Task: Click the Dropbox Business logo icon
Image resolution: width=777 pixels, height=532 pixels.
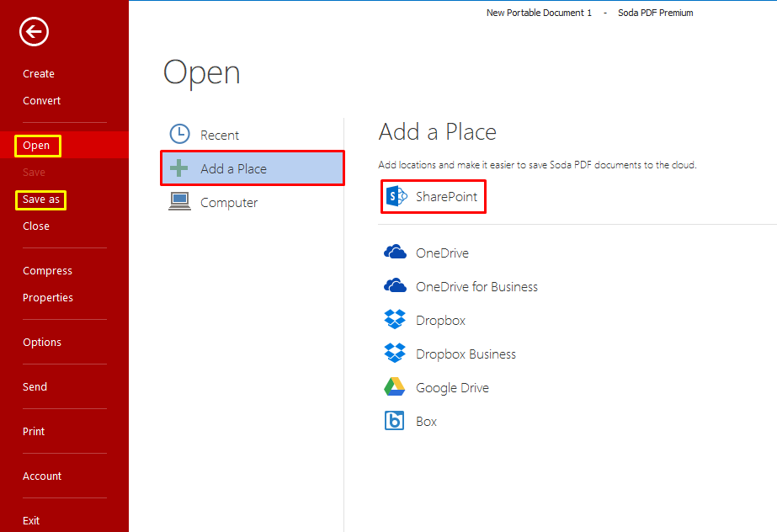Action: tap(395, 354)
